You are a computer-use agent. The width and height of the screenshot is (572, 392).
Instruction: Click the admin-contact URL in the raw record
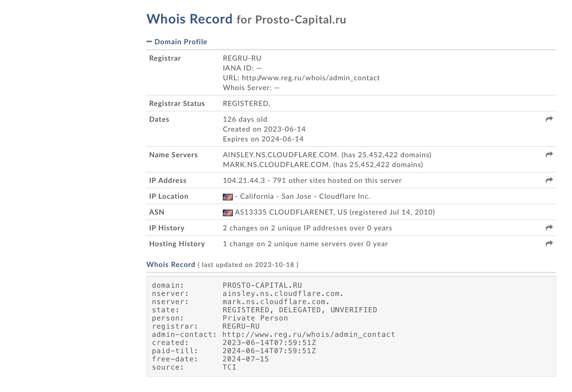click(x=309, y=334)
